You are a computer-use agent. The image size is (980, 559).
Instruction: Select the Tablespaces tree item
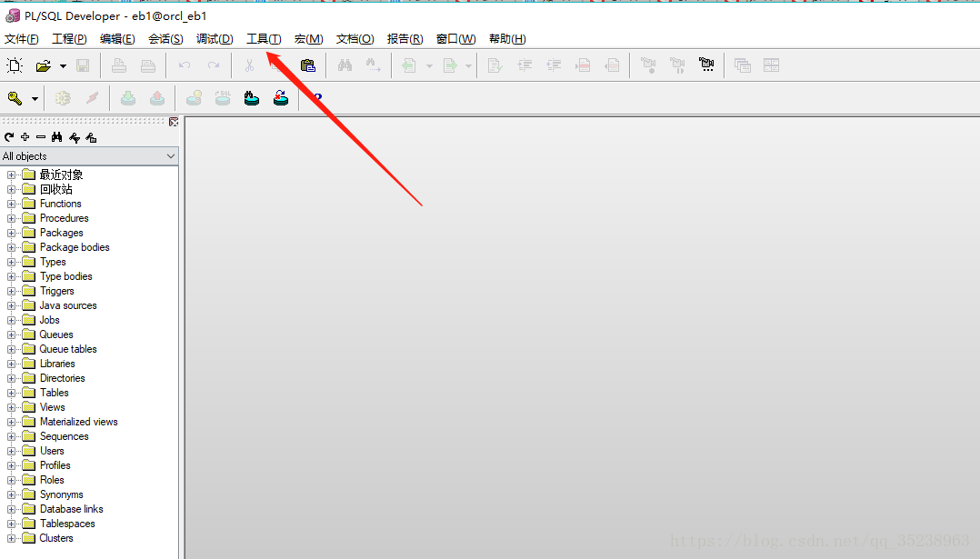tap(67, 524)
